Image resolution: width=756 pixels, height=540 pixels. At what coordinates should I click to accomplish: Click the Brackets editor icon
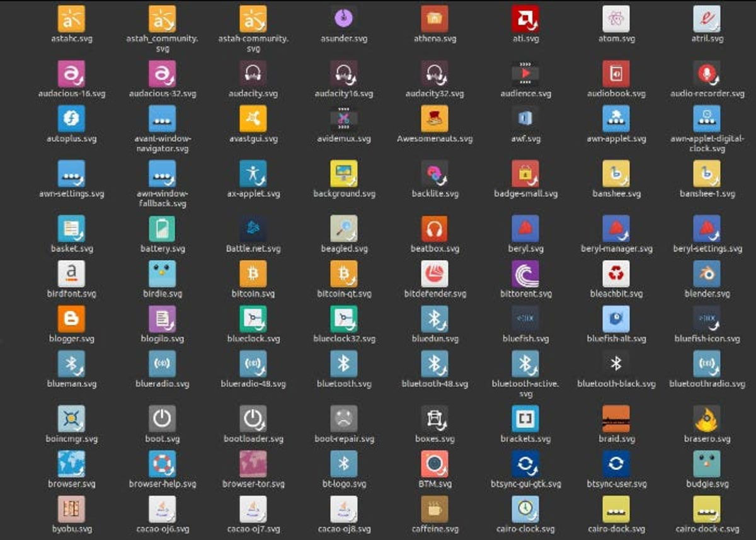(x=525, y=418)
